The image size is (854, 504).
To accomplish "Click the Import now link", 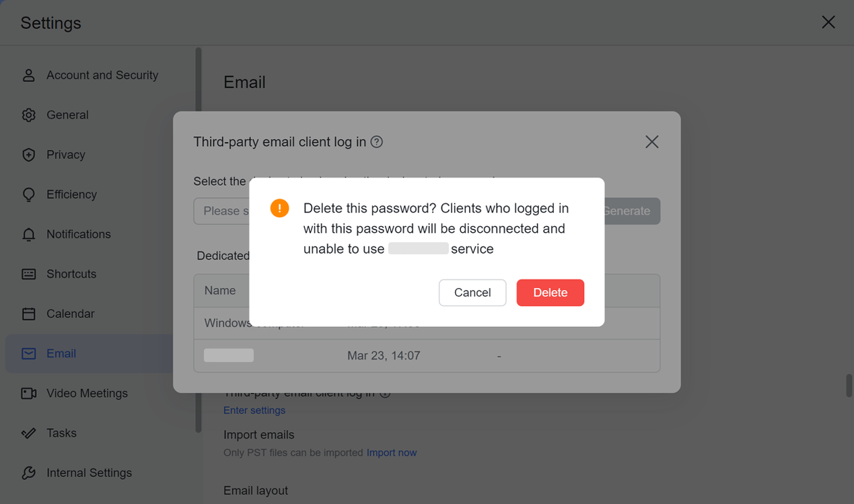I will point(392,453).
